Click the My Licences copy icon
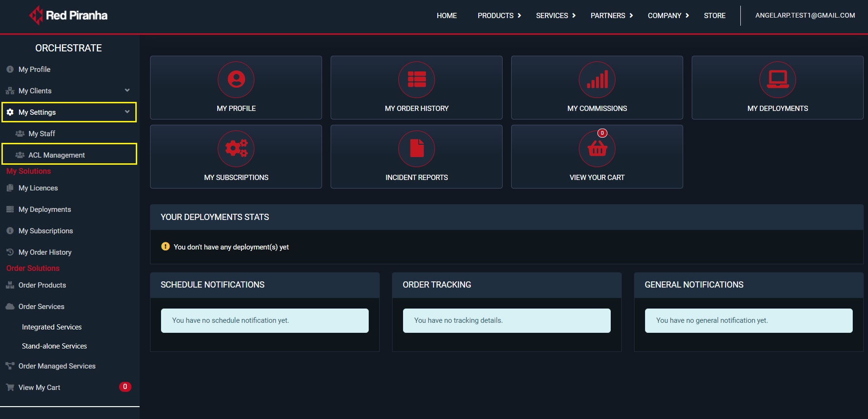This screenshot has width=868, height=419. pos(10,188)
